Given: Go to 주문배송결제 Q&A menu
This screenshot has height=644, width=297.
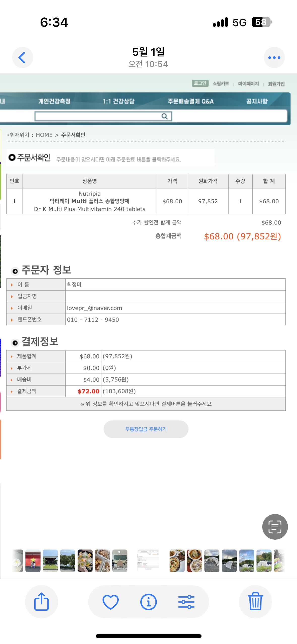Looking at the screenshot, I should coord(190,101).
